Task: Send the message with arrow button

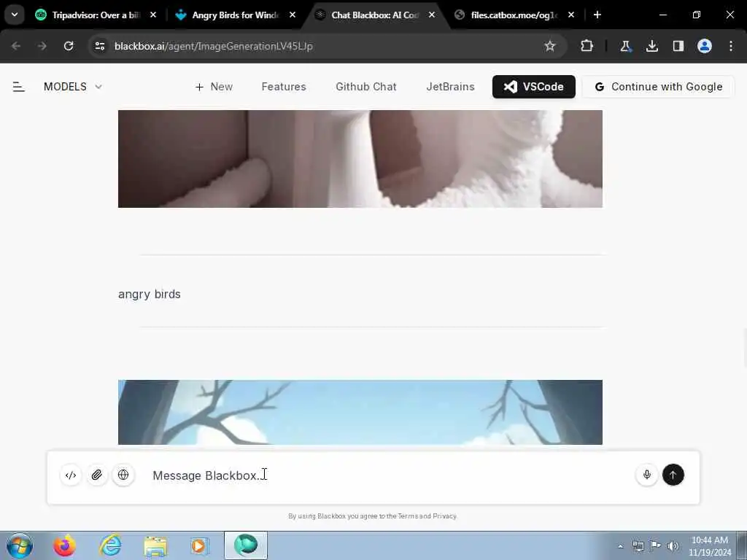Action: point(673,475)
